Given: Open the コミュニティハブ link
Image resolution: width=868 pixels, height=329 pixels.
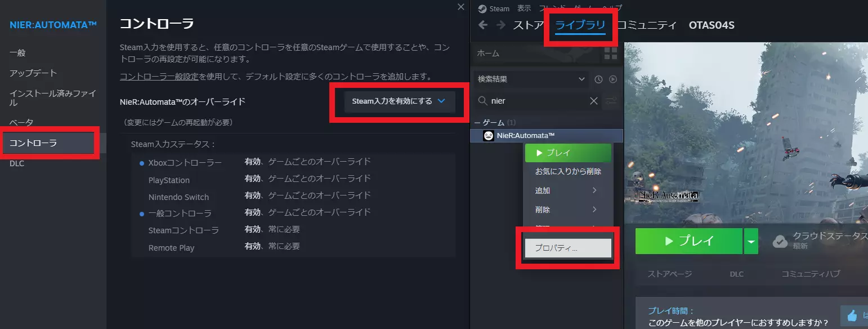Looking at the screenshot, I should [x=811, y=274].
